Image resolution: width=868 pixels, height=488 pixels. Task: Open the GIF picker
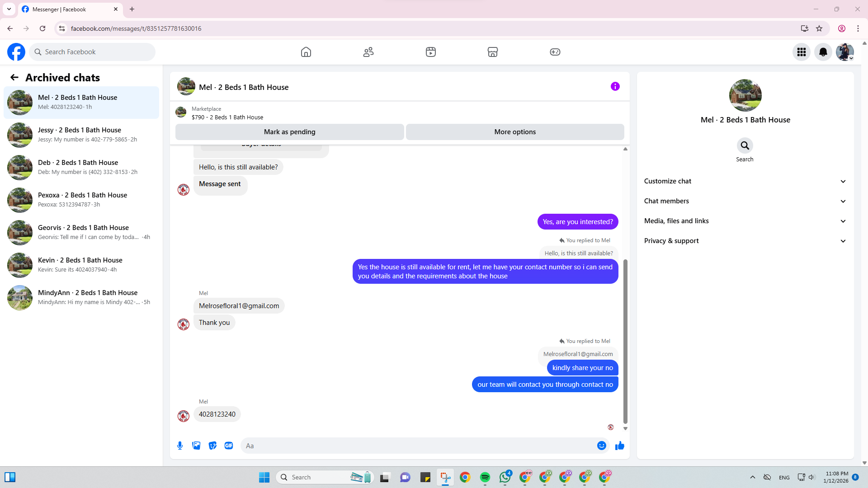point(229,446)
